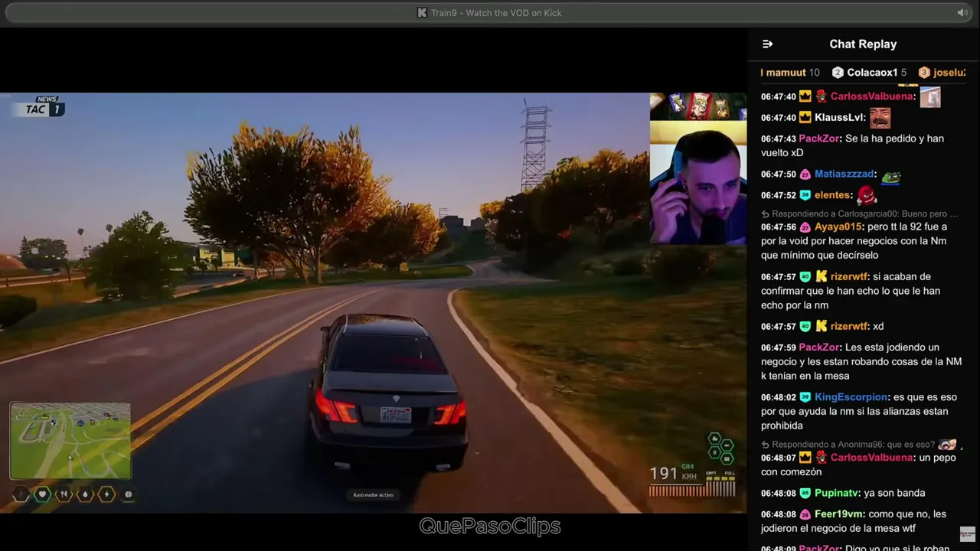980x551 pixels.
Task: Click the fork-and-knife hunger icon in the HUD
Action: click(64, 494)
